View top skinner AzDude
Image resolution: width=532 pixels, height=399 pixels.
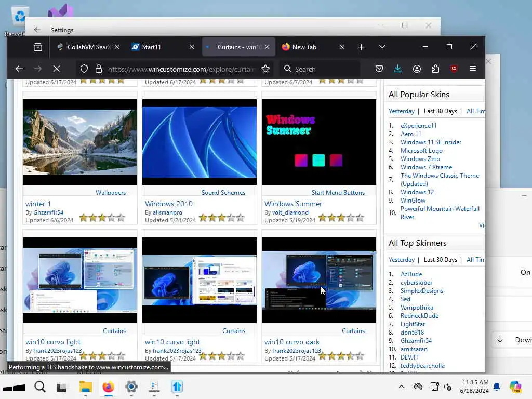coord(411,274)
